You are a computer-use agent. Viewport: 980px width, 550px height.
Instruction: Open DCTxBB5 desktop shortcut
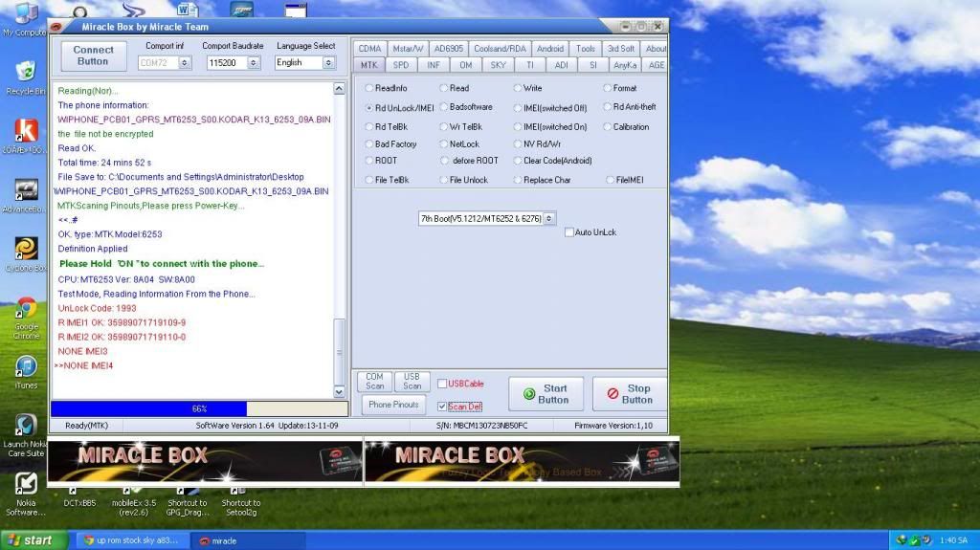79,498
